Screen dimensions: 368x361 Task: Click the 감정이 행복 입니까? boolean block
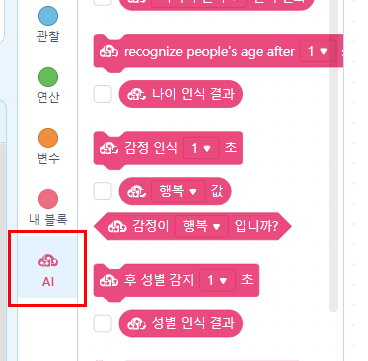pyautogui.click(x=193, y=226)
